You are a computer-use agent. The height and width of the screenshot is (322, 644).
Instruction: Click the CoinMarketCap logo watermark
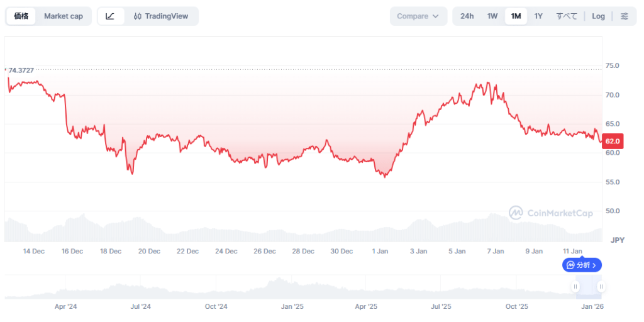pyautogui.click(x=550, y=213)
